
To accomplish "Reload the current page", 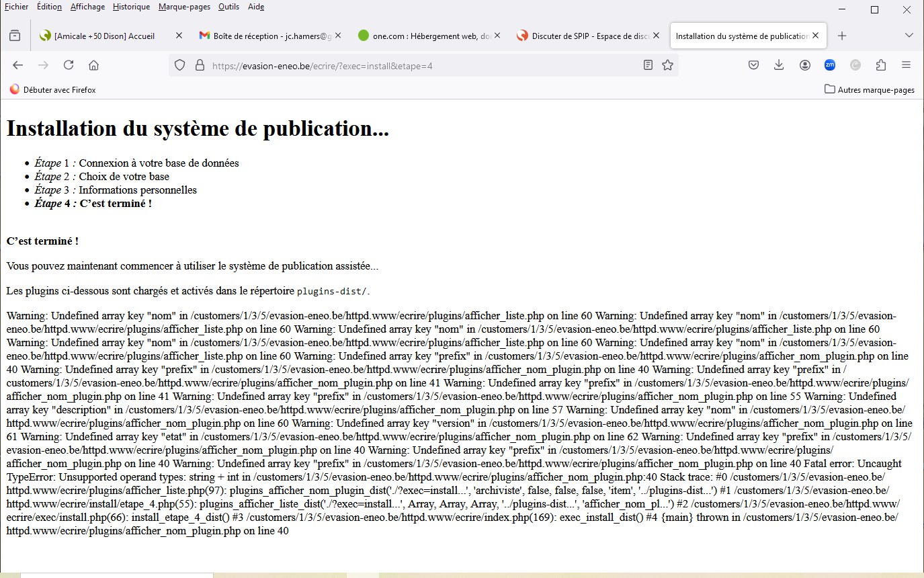I will tap(69, 65).
